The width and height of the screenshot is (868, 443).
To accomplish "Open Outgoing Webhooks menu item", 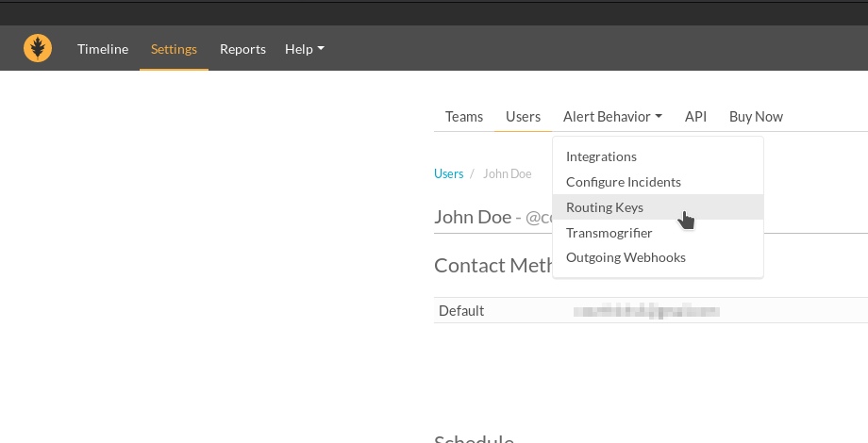I will click(x=626, y=257).
